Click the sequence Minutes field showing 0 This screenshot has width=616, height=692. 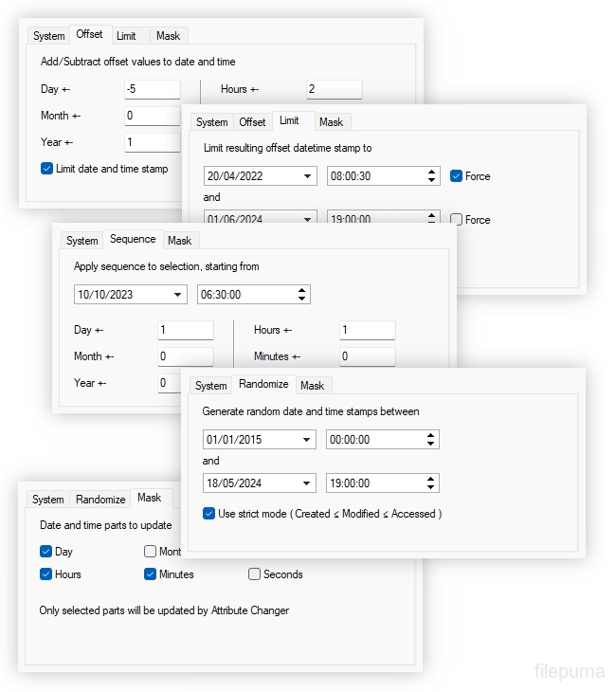coord(367,356)
